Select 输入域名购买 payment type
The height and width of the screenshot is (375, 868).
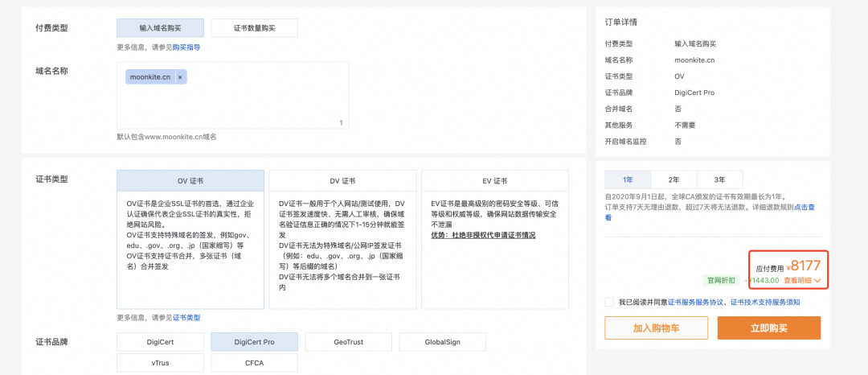coord(160,27)
